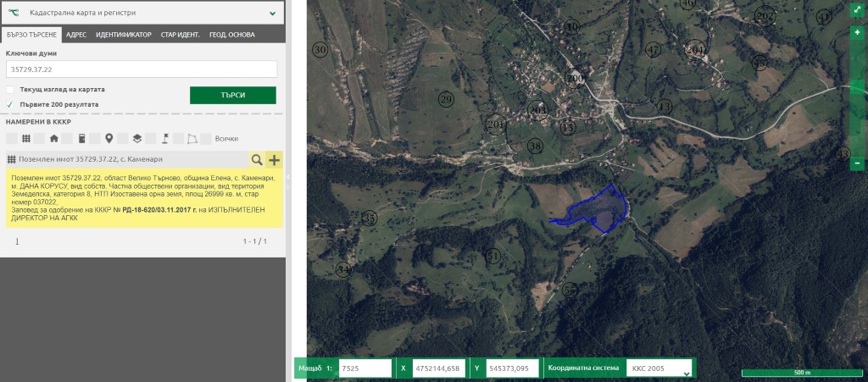
Task: Zoom out the map with minus button
Action: (x=857, y=163)
